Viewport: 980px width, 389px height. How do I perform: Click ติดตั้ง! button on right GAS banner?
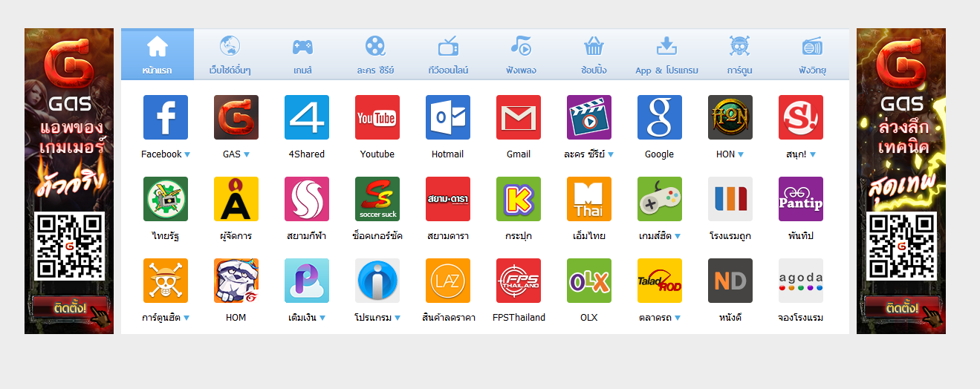tap(902, 307)
